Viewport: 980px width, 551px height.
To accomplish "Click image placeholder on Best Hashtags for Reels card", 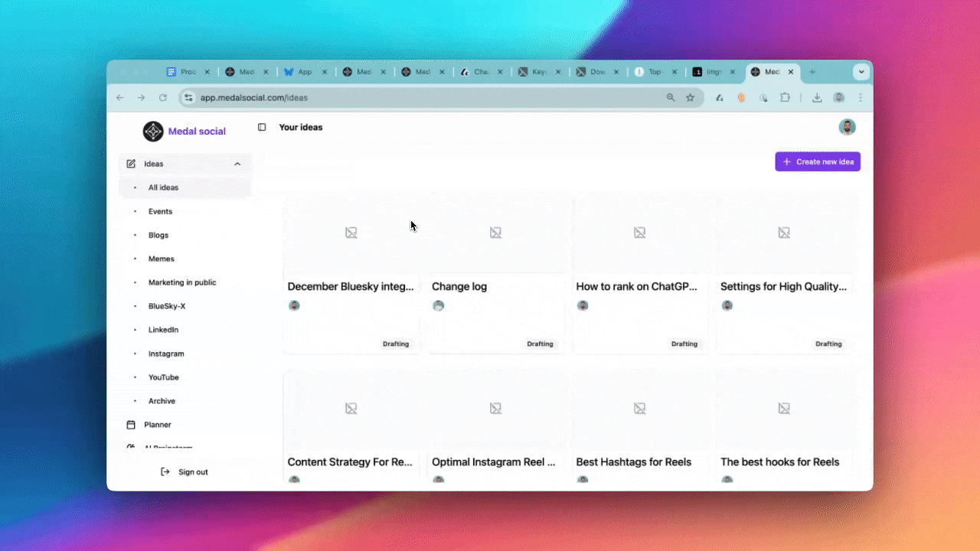I will point(639,409).
